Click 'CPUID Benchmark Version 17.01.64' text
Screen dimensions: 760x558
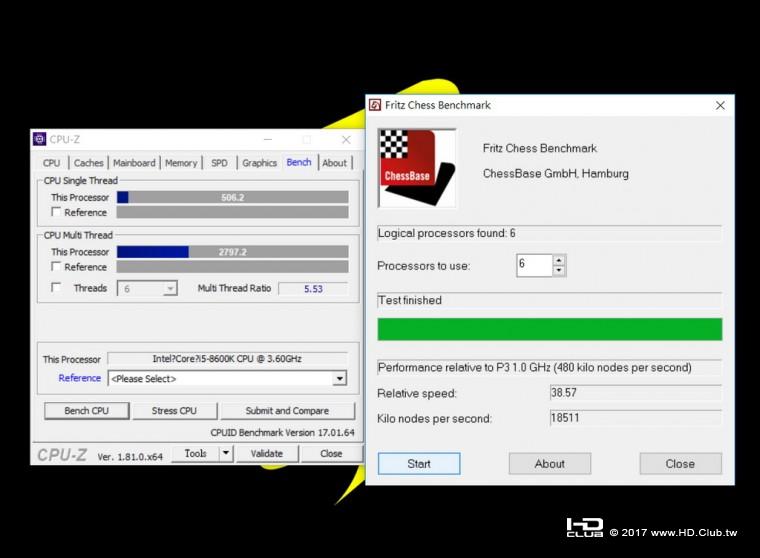(283, 432)
